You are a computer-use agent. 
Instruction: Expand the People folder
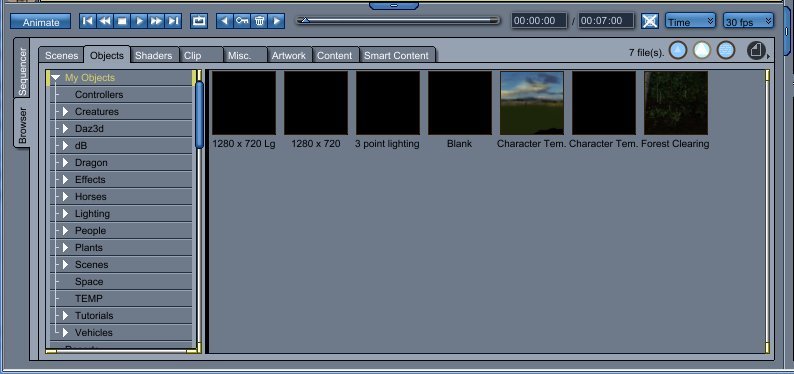coord(65,230)
